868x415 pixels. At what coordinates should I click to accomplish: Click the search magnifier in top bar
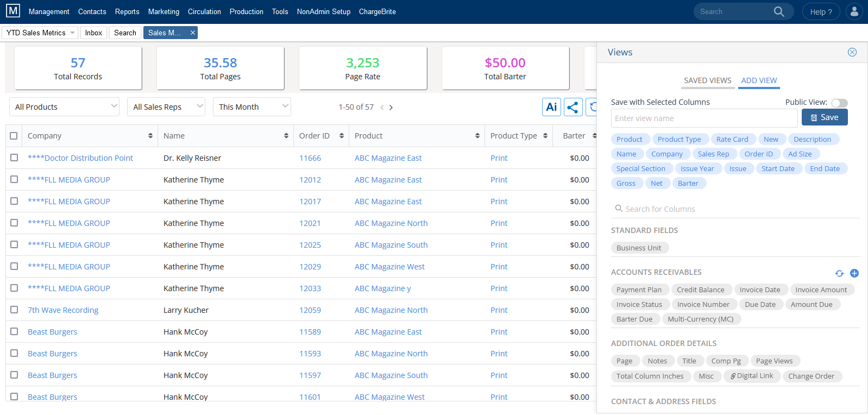coord(779,11)
